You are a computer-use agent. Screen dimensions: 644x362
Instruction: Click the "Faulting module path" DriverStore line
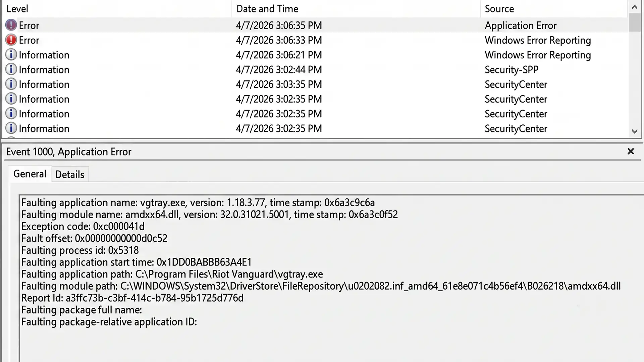coord(321,286)
